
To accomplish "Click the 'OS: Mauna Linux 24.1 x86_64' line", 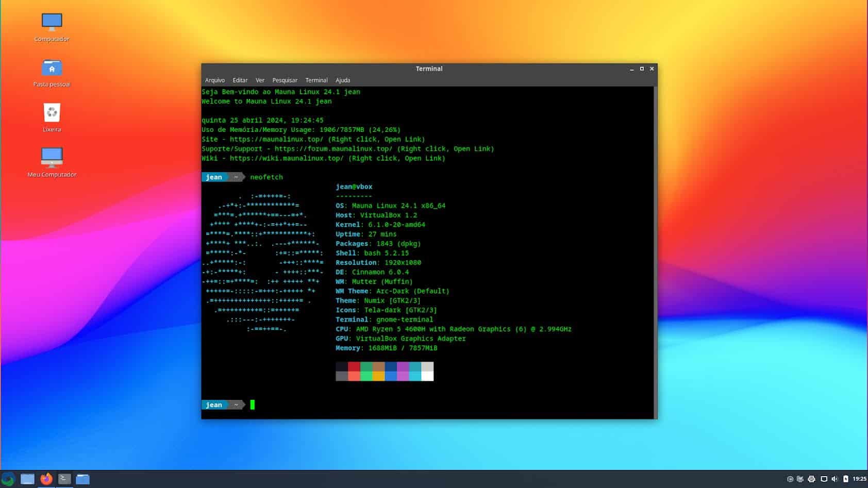I will (x=391, y=206).
